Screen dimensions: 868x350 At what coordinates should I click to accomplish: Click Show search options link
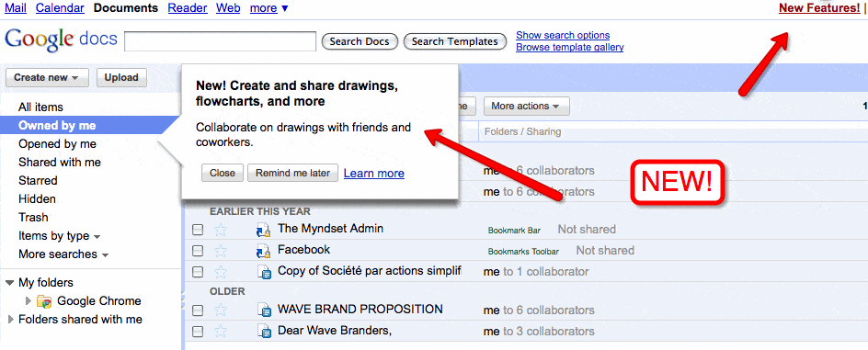point(563,35)
